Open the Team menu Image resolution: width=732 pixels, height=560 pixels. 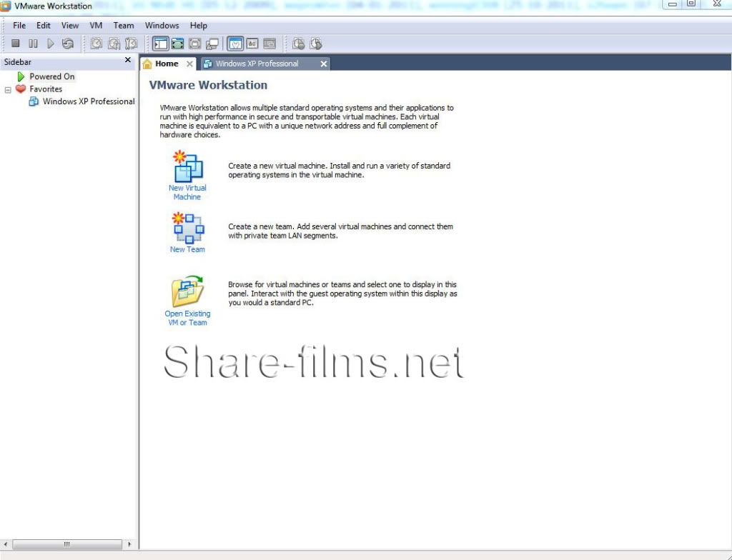tap(124, 25)
